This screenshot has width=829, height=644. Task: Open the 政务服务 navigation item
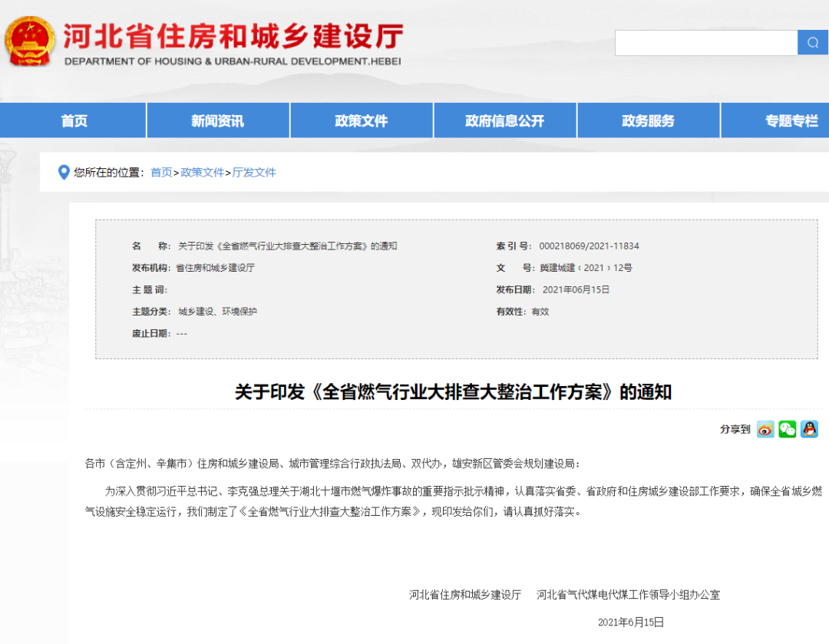pos(648,121)
